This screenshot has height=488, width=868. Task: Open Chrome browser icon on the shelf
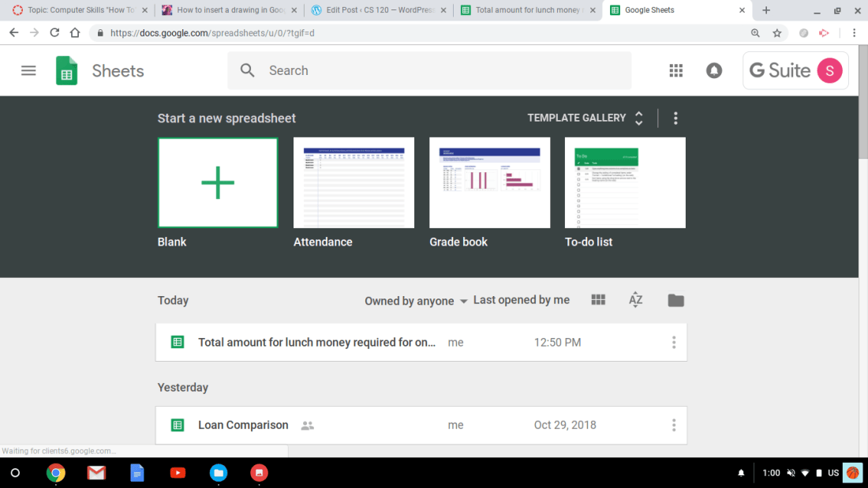click(55, 472)
